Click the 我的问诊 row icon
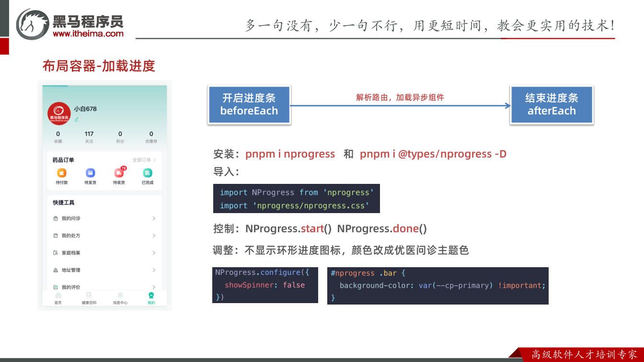Screen dimensions: 644x362 (56, 218)
